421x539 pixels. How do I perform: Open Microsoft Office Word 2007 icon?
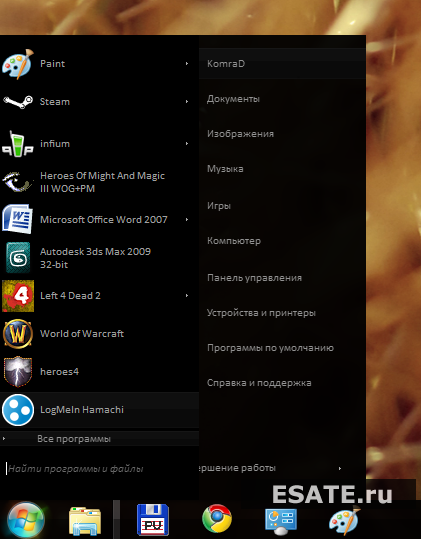coord(18,219)
